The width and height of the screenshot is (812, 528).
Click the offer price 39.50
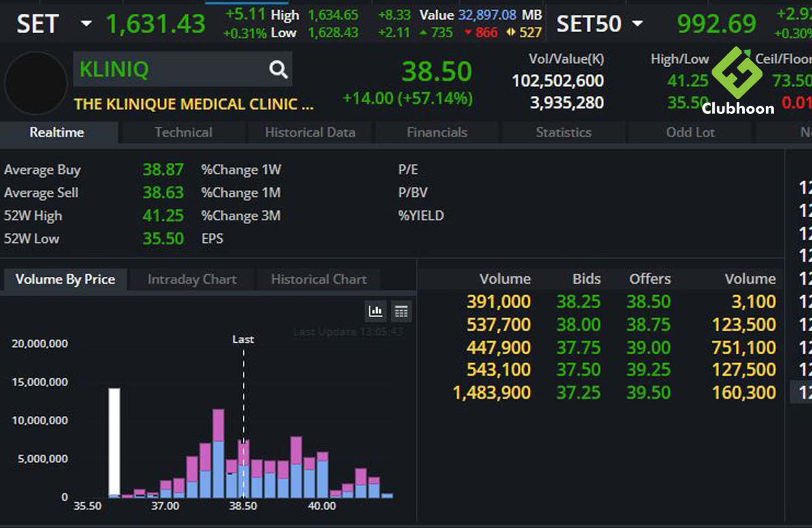(649, 393)
